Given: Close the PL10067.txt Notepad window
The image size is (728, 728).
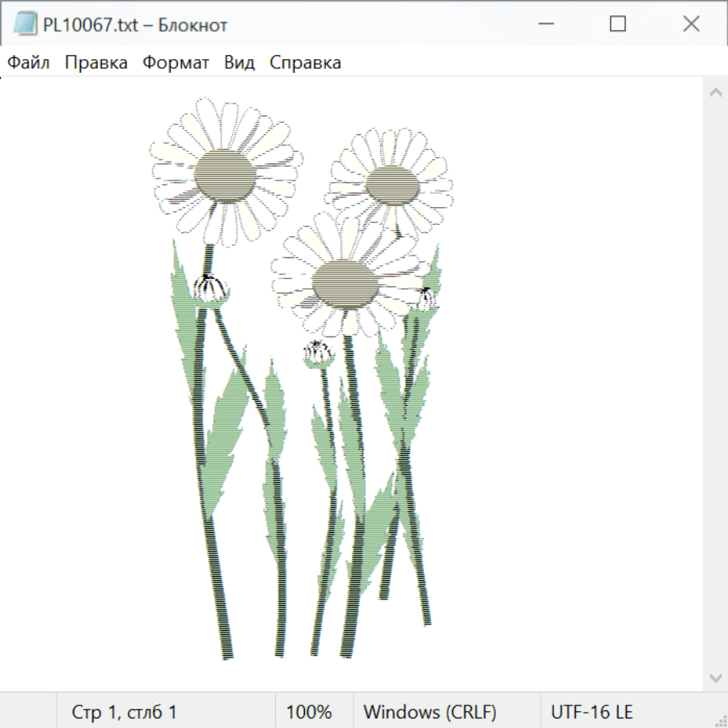Looking at the screenshot, I should coord(691,24).
